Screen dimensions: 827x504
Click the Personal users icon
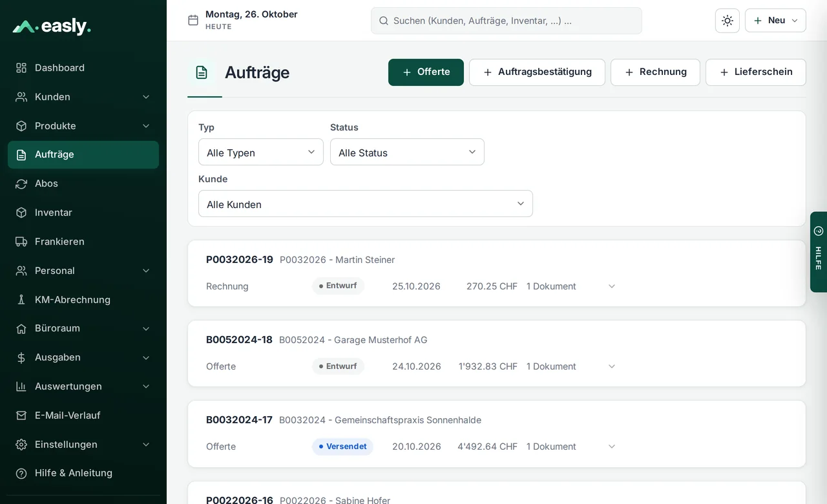tap(21, 271)
